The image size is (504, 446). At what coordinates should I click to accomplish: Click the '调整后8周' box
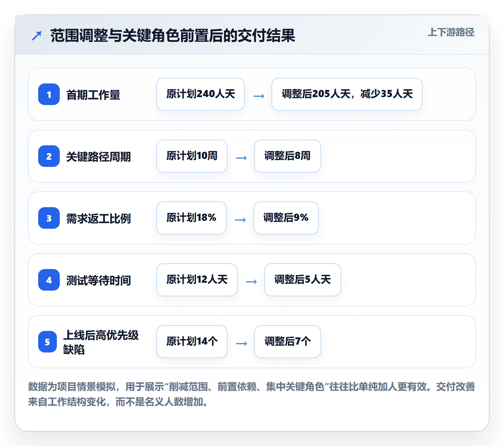[x=288, y=156]
